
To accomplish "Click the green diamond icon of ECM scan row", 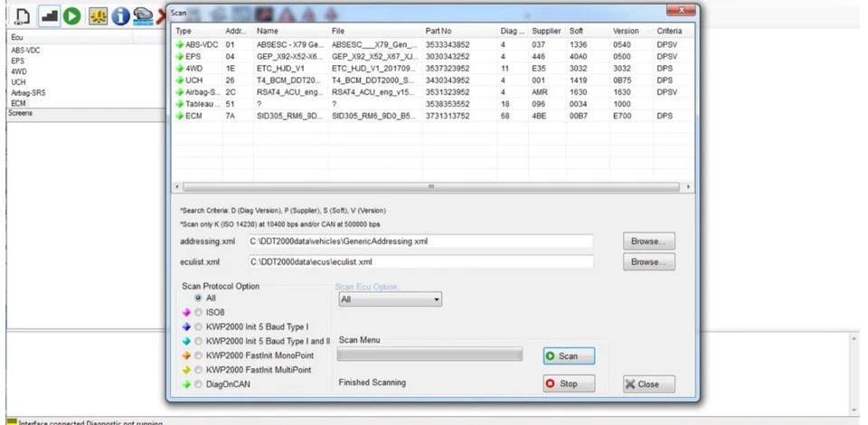I will click(x=179, y=116).
